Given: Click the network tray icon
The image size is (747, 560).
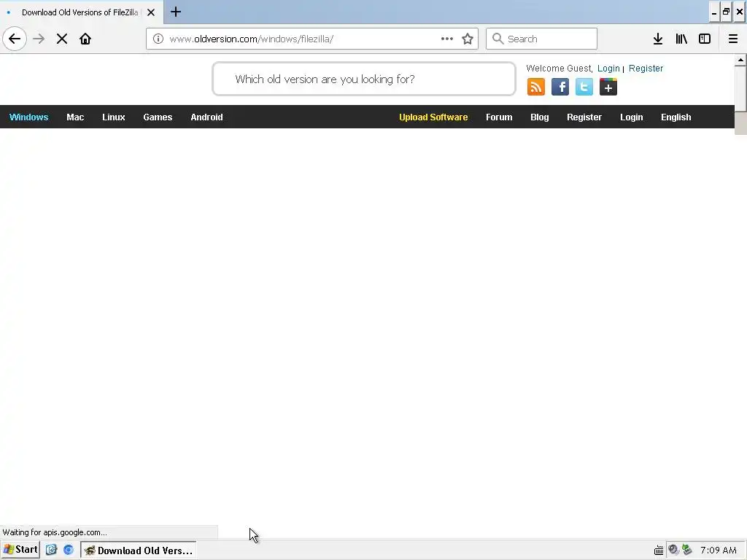Looking at the screenshot, I should pyautogui.click(x=687, y=550).
